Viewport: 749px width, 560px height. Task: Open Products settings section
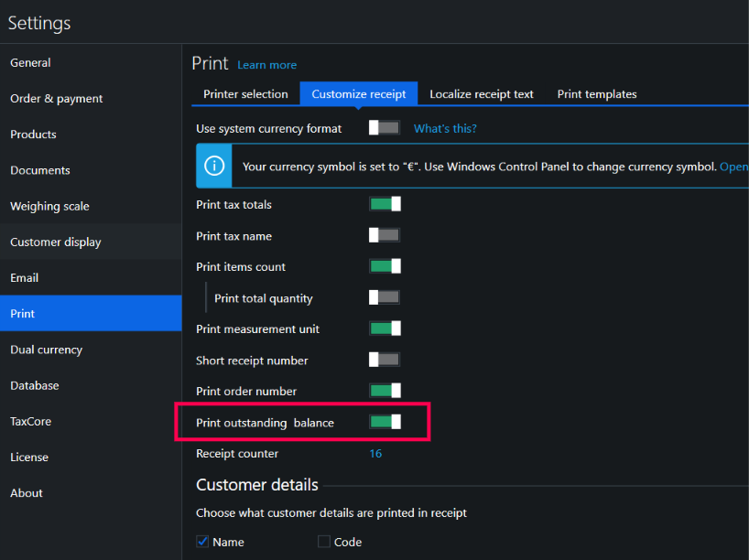click(x=91, y=135)
